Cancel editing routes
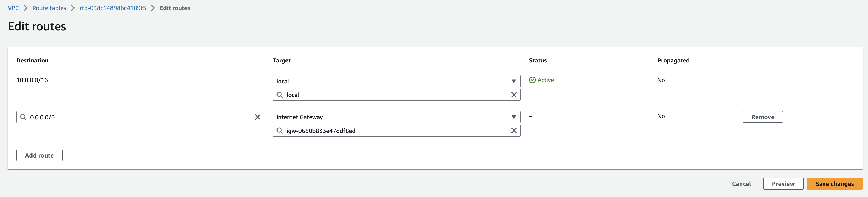 [x=741, y=184]
